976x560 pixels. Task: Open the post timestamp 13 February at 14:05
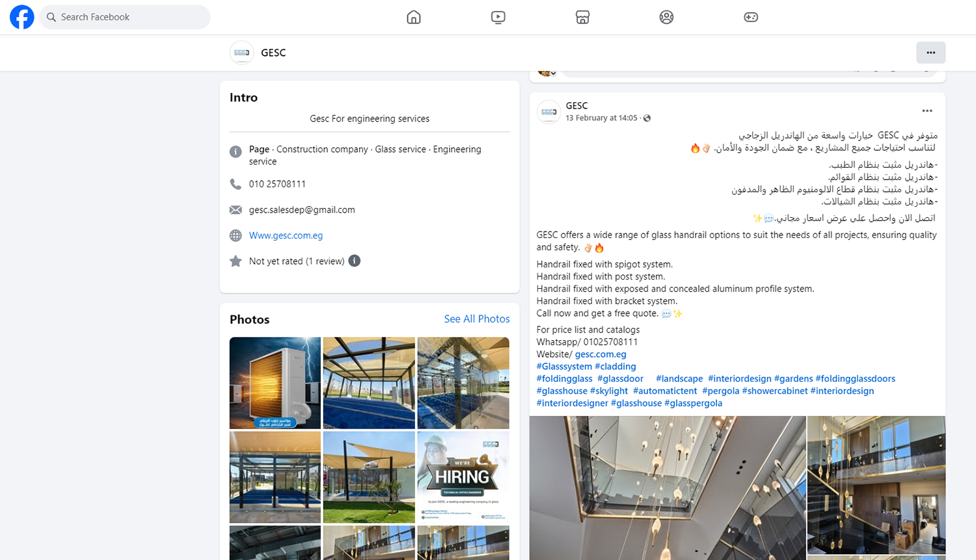point(601,118)
